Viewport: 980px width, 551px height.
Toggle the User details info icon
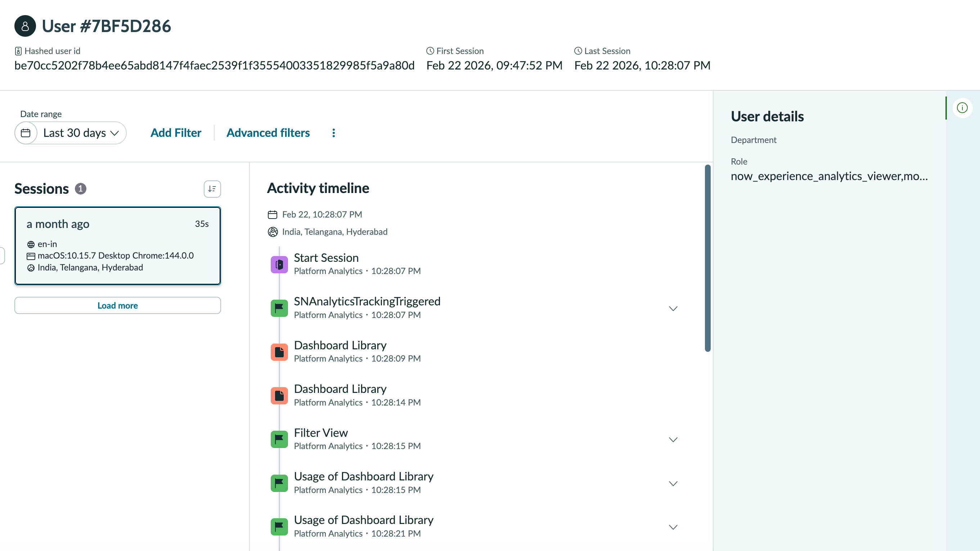coord(962,108)
